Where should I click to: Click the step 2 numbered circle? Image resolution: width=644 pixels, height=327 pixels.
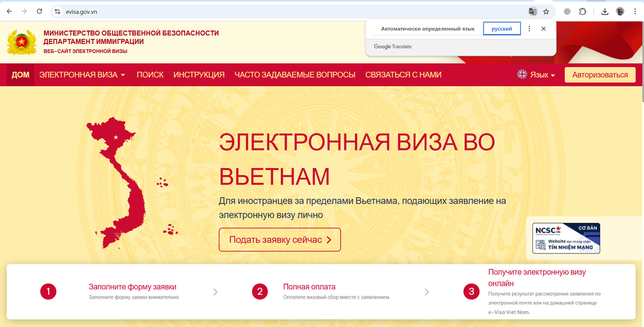tap(260, 292)
